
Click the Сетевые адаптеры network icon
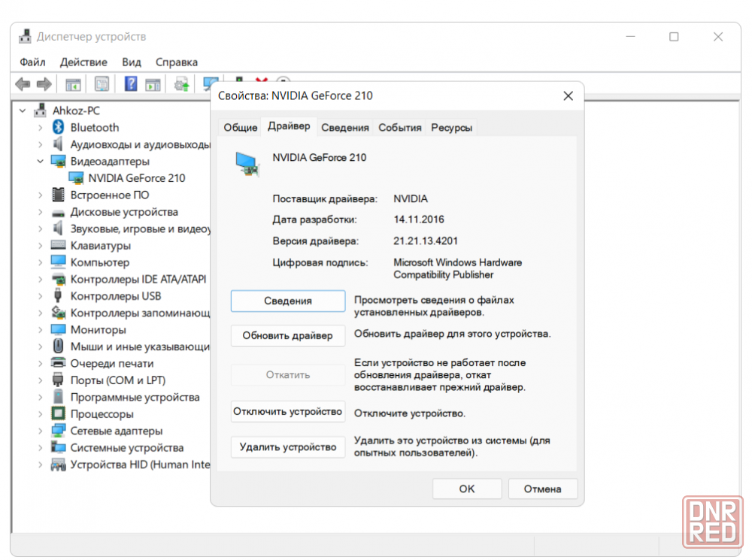(58, 431)
